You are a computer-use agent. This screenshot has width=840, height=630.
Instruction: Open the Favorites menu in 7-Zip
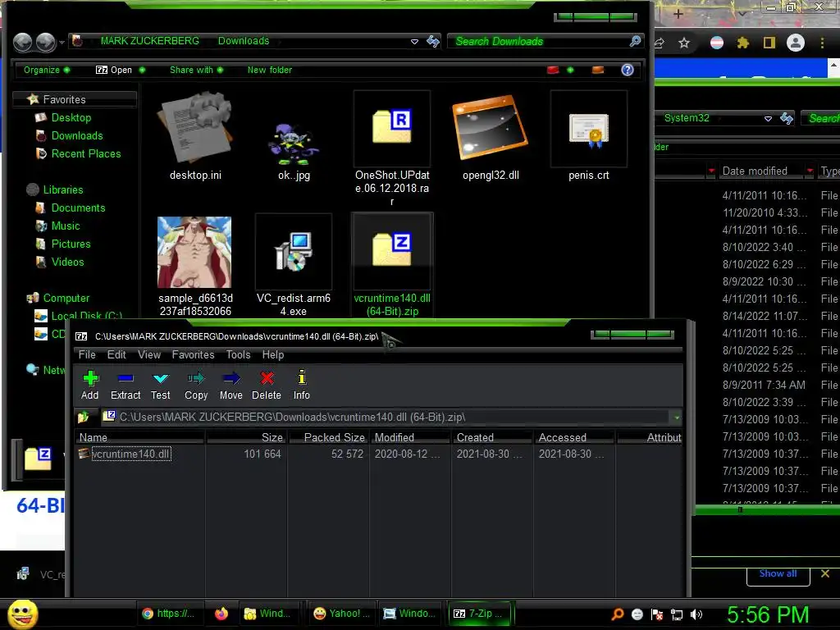tap(193, 354)
